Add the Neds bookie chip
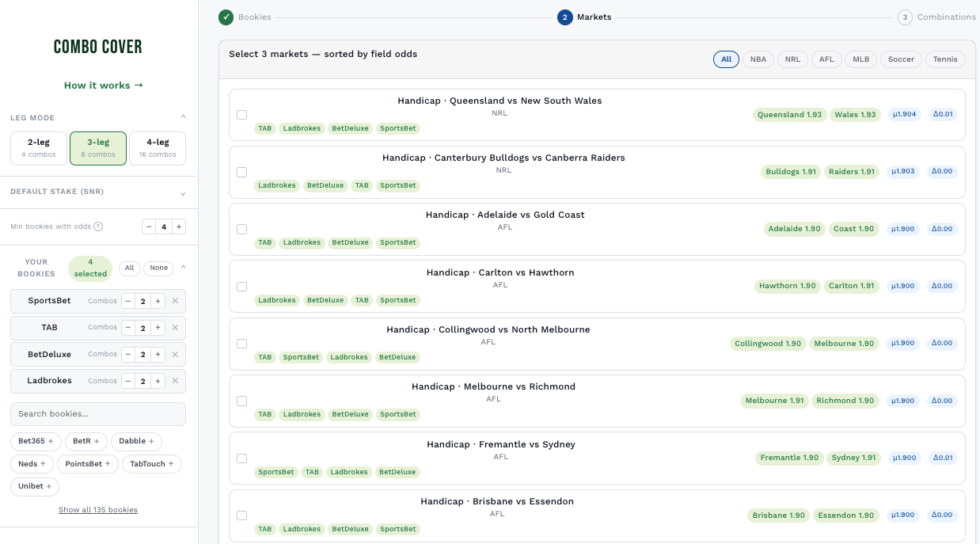Viewport: 980px width, 544px height. point(32,464)
